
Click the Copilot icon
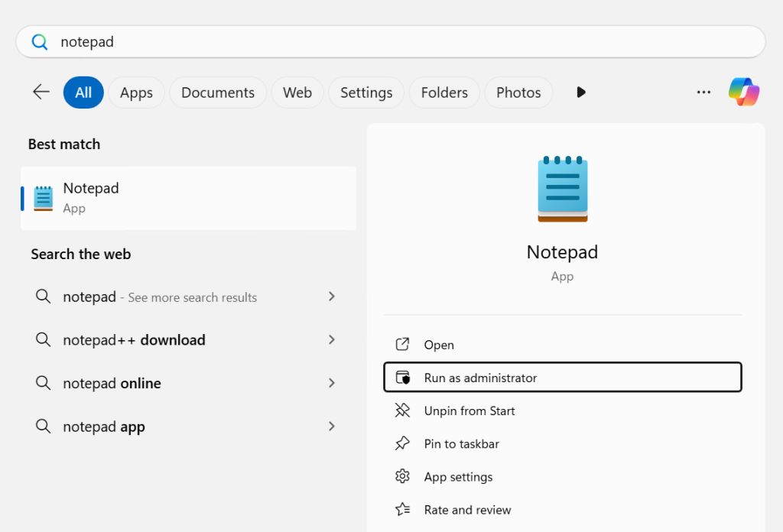click(744, 92)
